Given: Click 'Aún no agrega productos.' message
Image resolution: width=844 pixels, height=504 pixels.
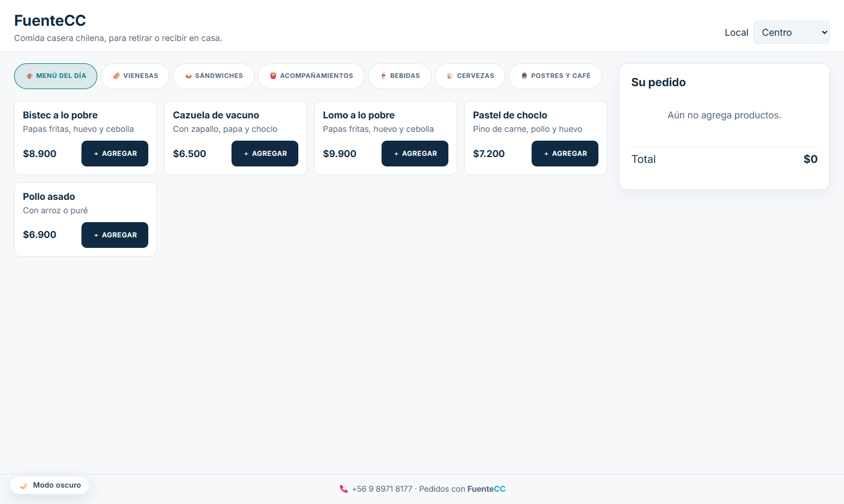Looking at the screenshot, I should point(724,115).
